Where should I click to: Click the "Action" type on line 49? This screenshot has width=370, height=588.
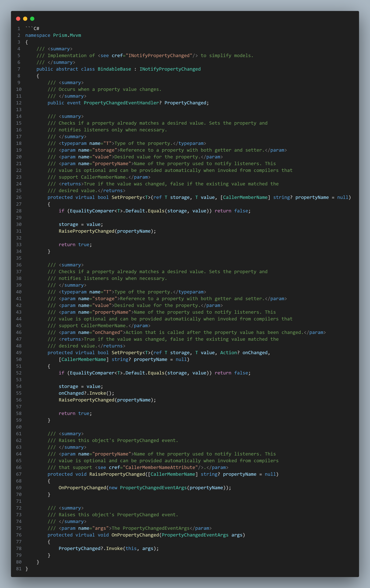(x=229, y=353)
